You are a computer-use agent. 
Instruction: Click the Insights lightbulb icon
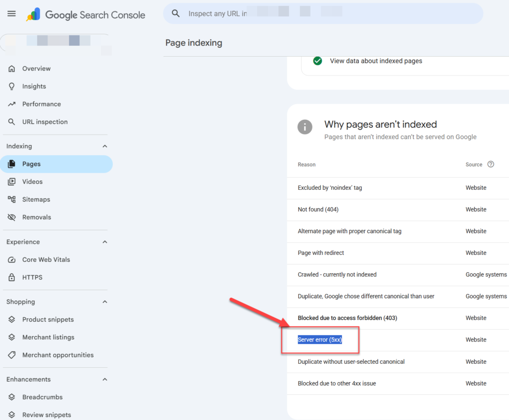pos(12,86)
